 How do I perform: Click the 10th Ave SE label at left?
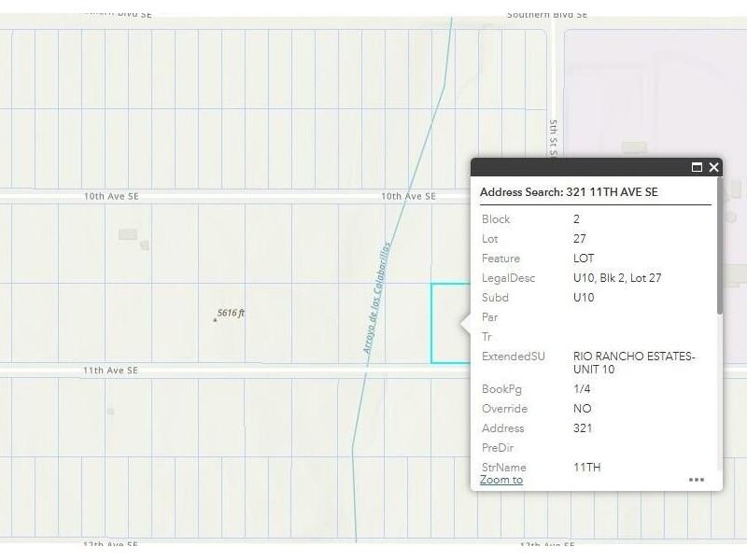pos(111,196)
